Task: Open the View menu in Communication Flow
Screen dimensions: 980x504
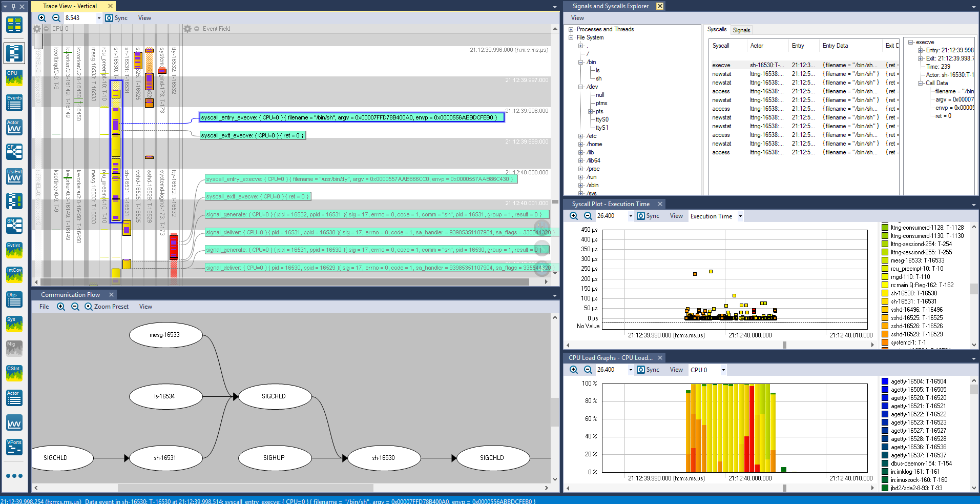Action: coord(145,306)
